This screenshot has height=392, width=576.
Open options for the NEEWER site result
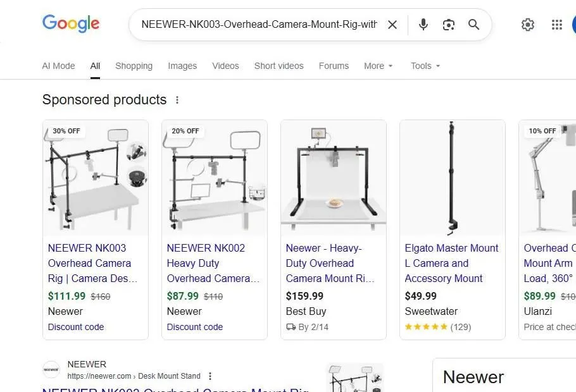tap(210, 376)
